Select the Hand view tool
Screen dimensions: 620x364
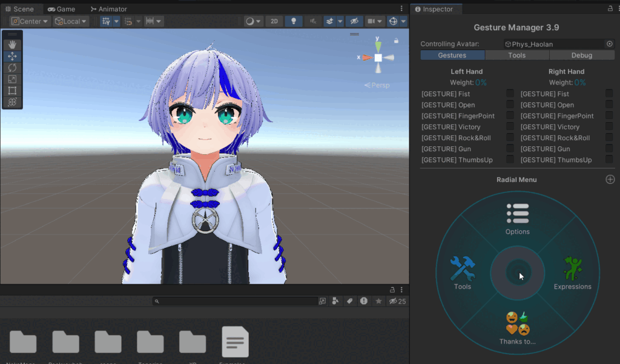tap(12, 45)
